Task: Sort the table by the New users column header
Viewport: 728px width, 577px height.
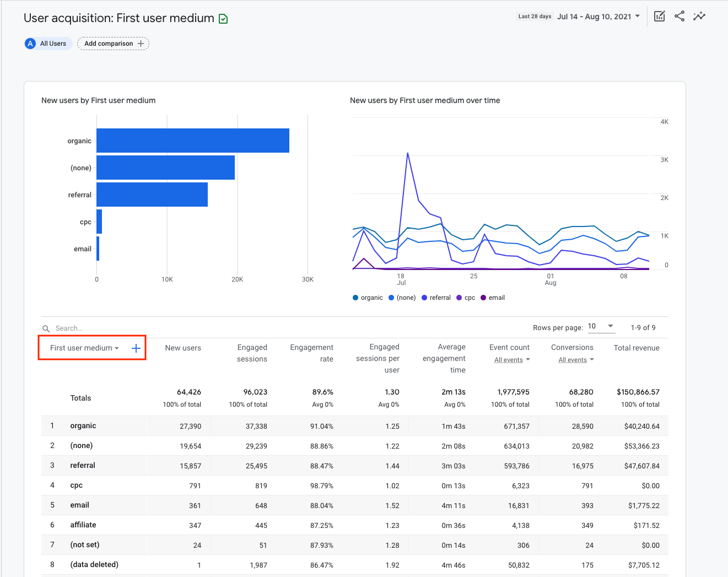Action: [183, 348]
